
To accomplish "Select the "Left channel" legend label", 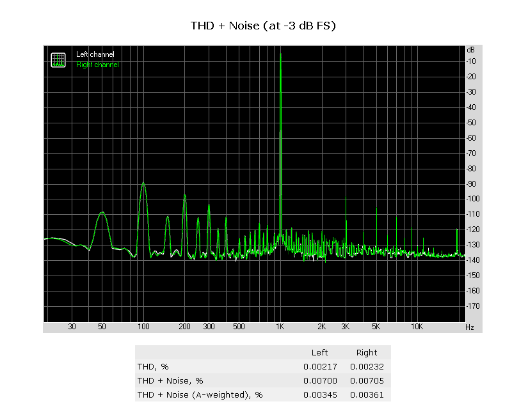I will 95,54.
